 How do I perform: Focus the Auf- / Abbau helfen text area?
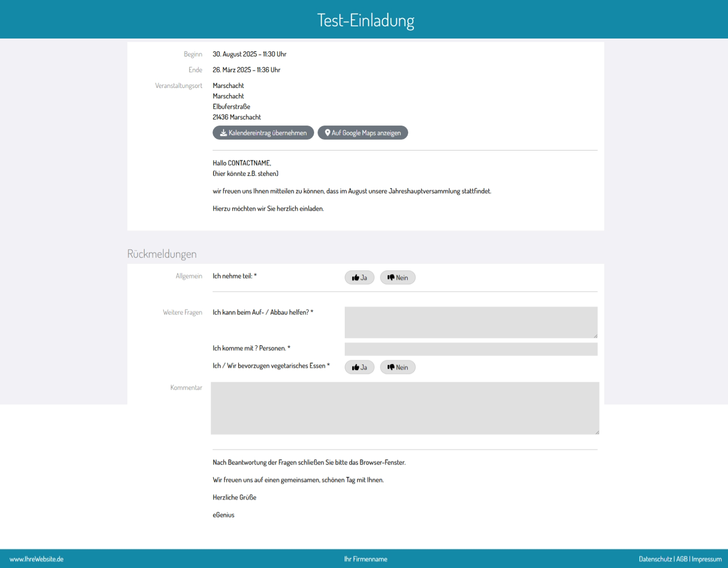point(470,322)
